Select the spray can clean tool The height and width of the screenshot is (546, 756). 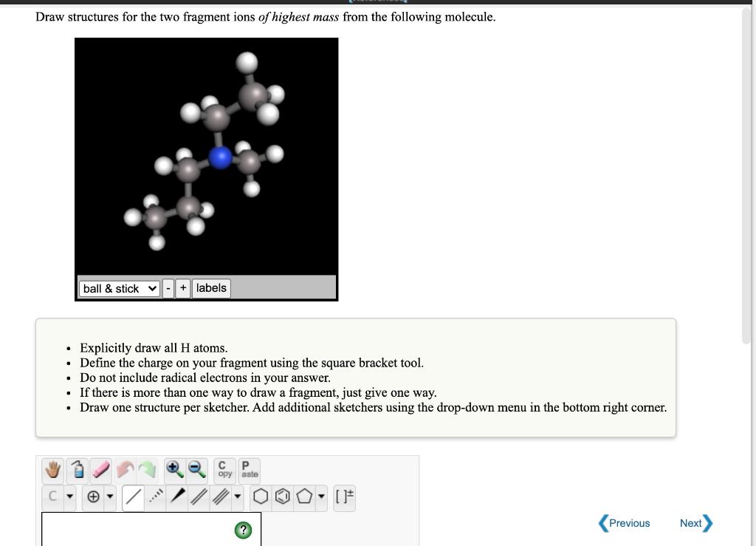coord(77,469)
